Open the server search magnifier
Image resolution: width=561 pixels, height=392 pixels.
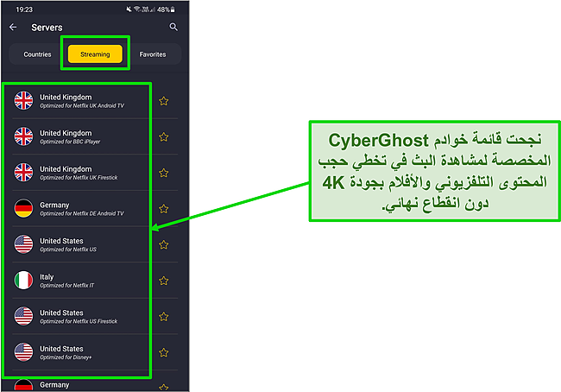coord(173,27)
